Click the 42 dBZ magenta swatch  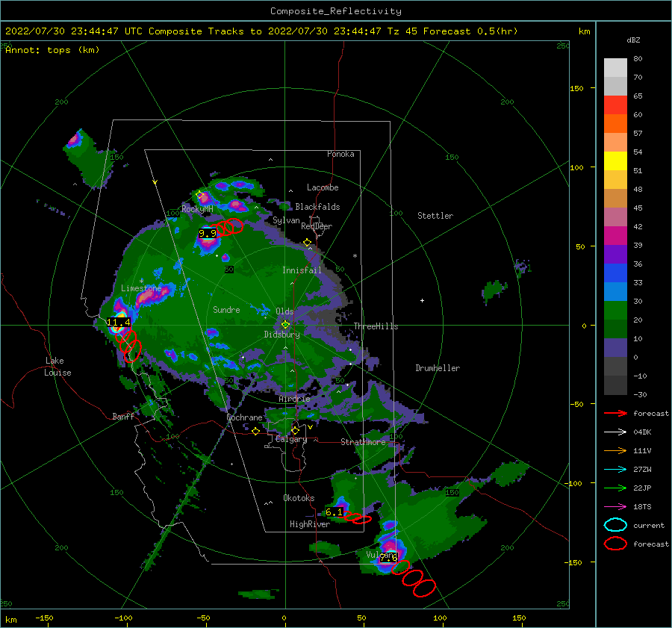coord(615,236)
